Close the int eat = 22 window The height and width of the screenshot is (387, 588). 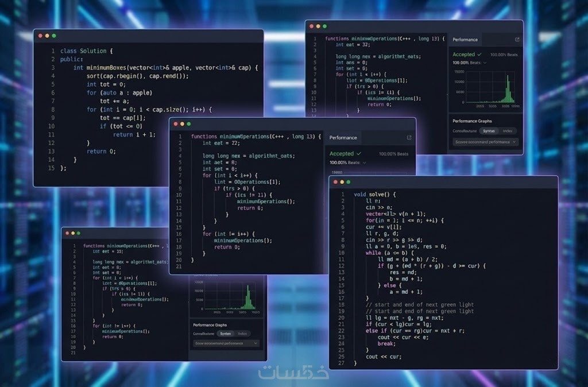coord(176,124)
